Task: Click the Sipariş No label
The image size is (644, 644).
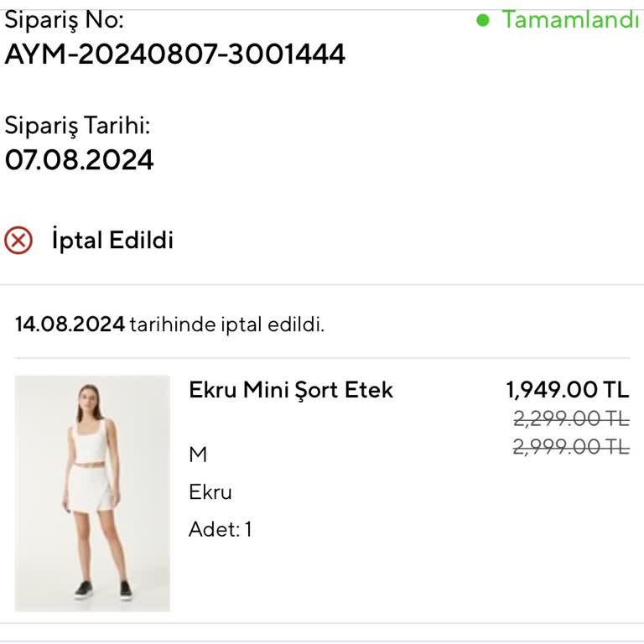Action: (64, 20)
